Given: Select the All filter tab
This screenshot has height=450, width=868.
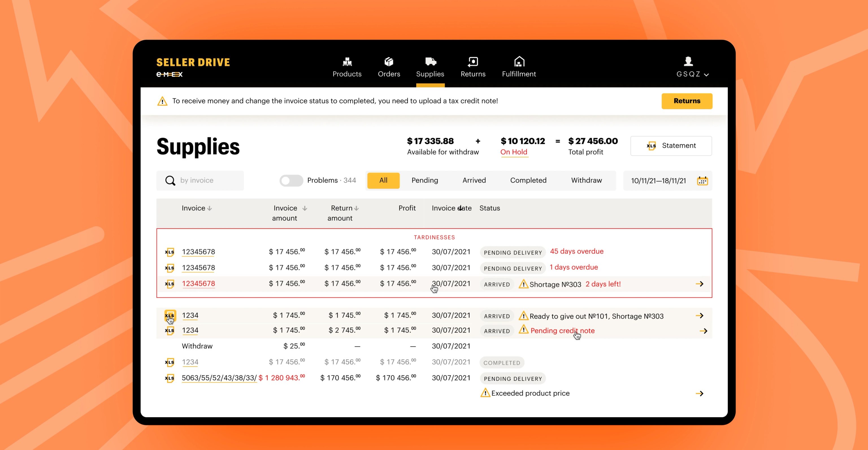Looking at the screenshot, I should (x=383, y=180).
